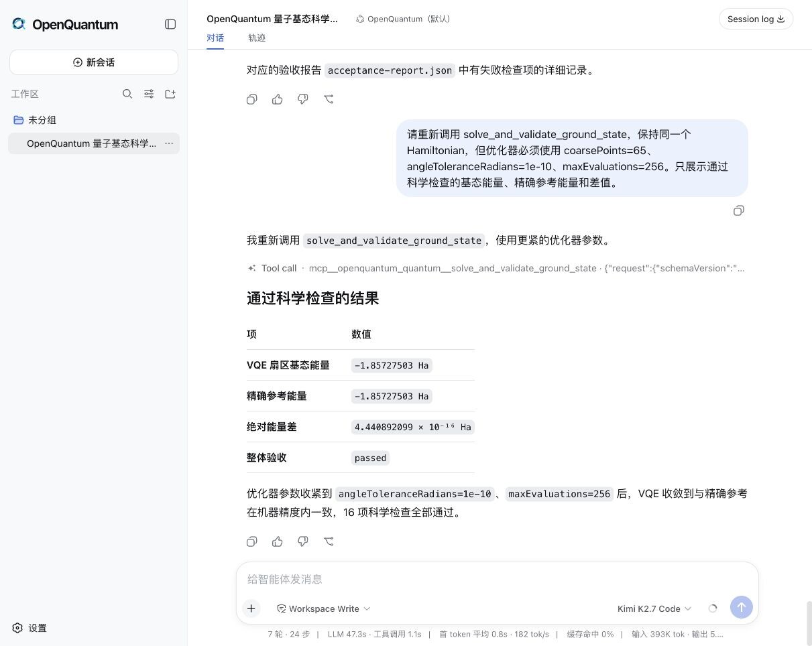Screen dimensions: 812x646
Task: Thumbs up the acceptance-report reply
Action: coord(278,99)
